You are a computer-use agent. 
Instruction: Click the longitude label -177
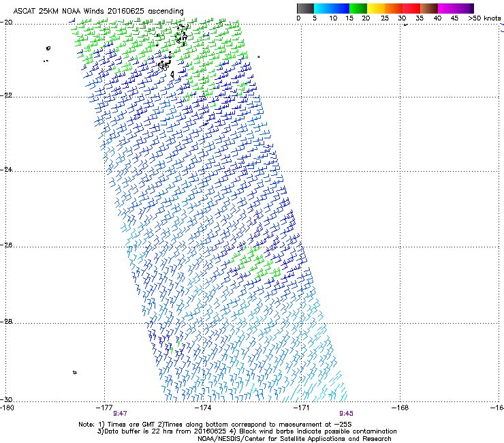104,408
